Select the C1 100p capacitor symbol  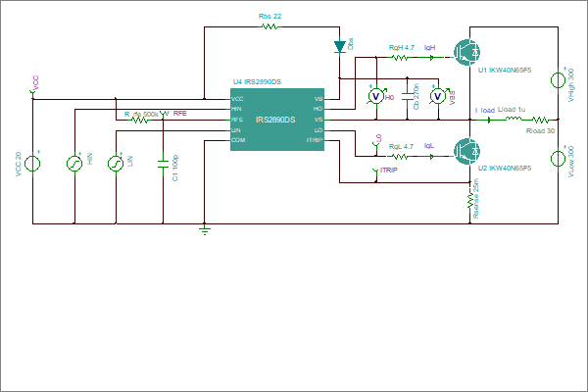click(163, 164)
